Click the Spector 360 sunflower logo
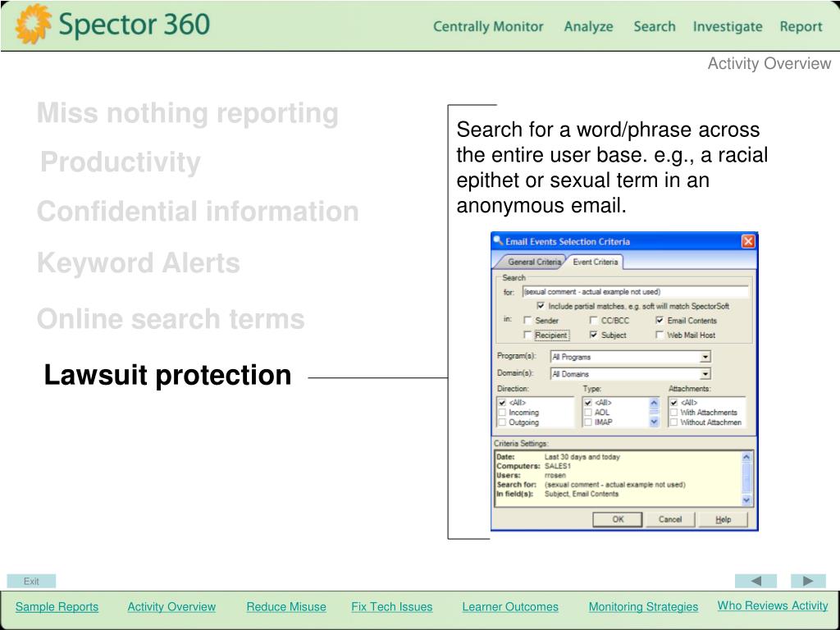This screenshot has height=630, width=840. [x=33, y=24]
